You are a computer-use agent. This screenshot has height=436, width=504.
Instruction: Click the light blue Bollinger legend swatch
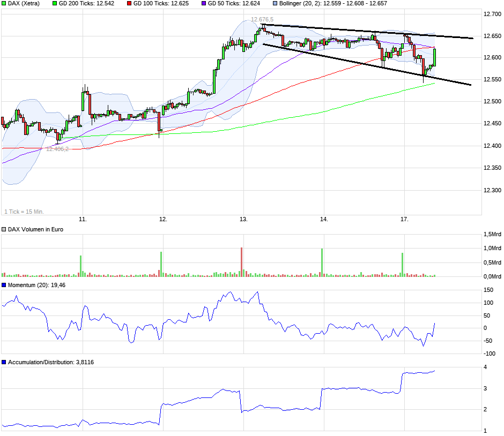(275, 4)
